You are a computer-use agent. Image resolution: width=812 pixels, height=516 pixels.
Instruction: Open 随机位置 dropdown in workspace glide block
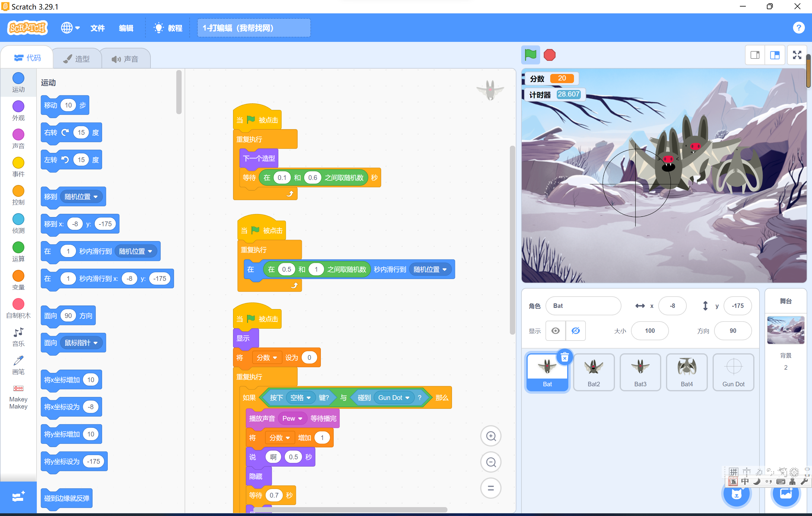(430, 269)
